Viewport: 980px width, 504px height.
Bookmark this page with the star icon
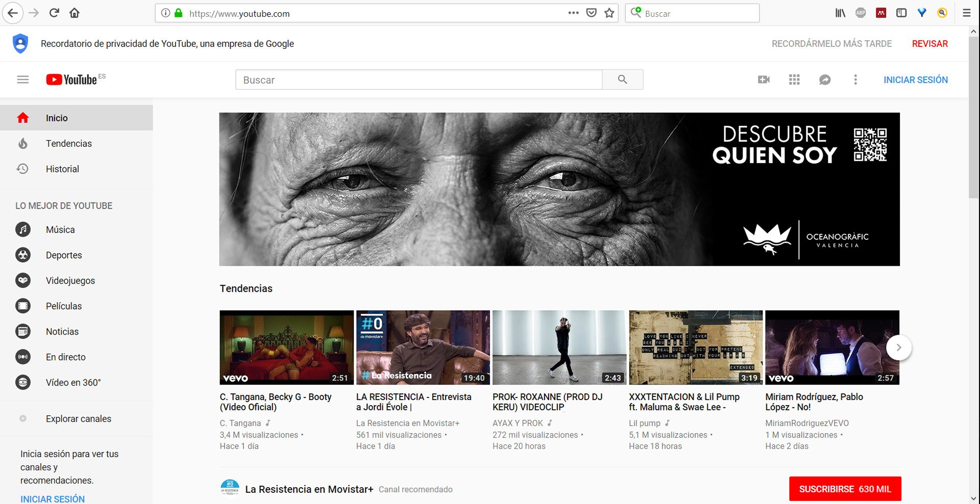click(x=609, y=13)
